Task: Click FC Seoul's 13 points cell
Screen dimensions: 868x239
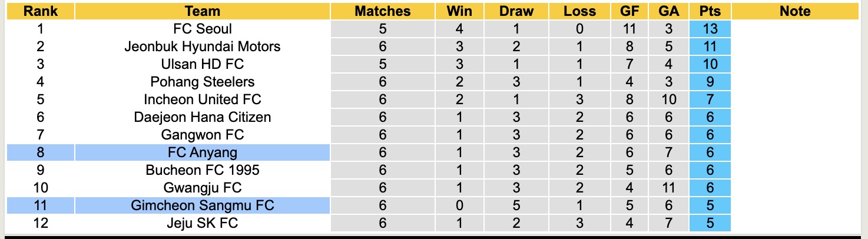Action: (x=710, y=29)
